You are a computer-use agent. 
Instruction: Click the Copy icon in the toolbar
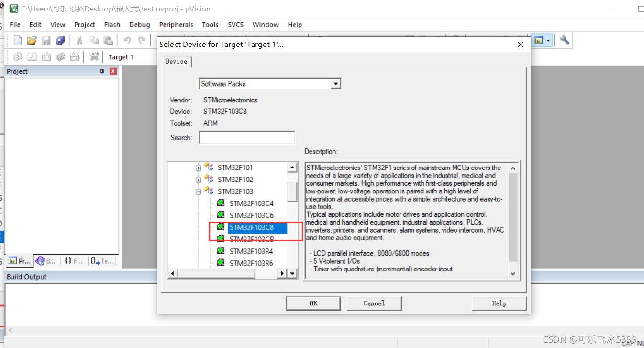94,41
